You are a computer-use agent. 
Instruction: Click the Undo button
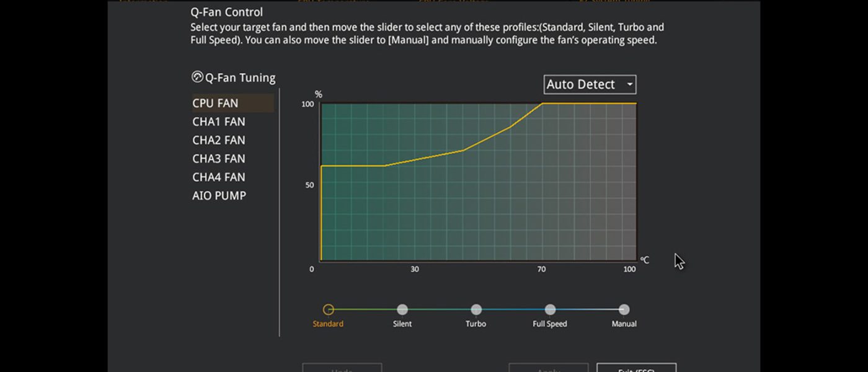click(x=342, y=368)
